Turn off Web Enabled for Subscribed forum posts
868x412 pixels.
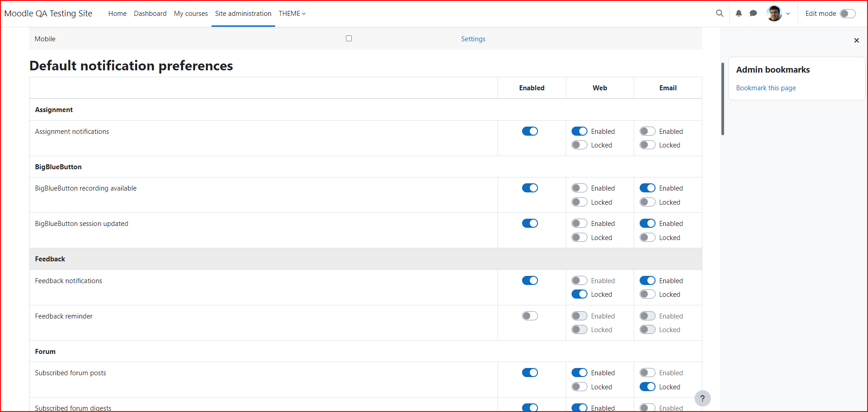coord(579,373)
